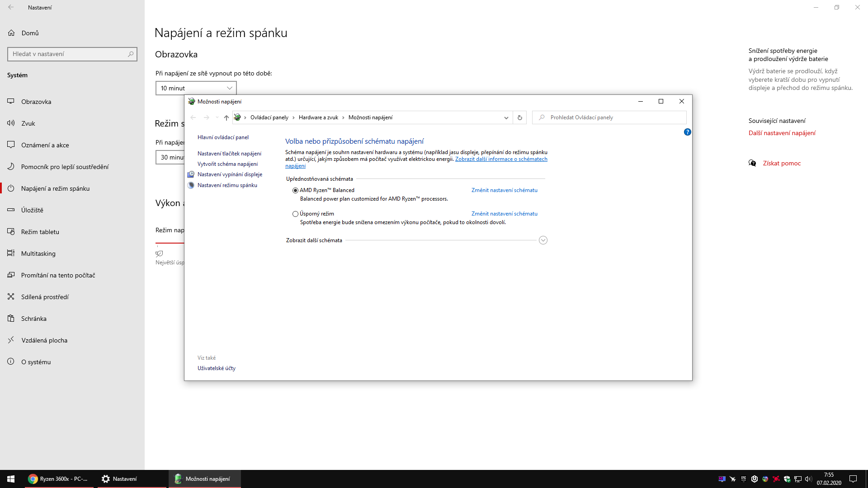
Task: Click the up arrow navigation icon
Action: coord(226,117)
